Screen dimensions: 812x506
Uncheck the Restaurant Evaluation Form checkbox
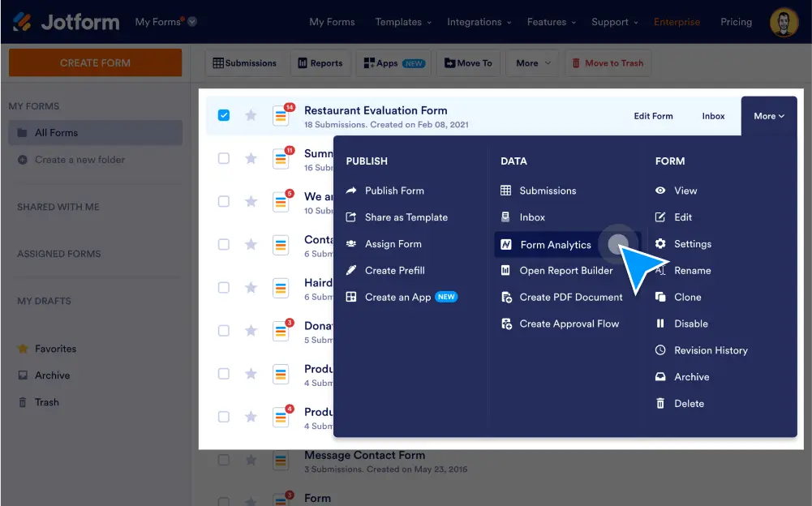(224, 116)
